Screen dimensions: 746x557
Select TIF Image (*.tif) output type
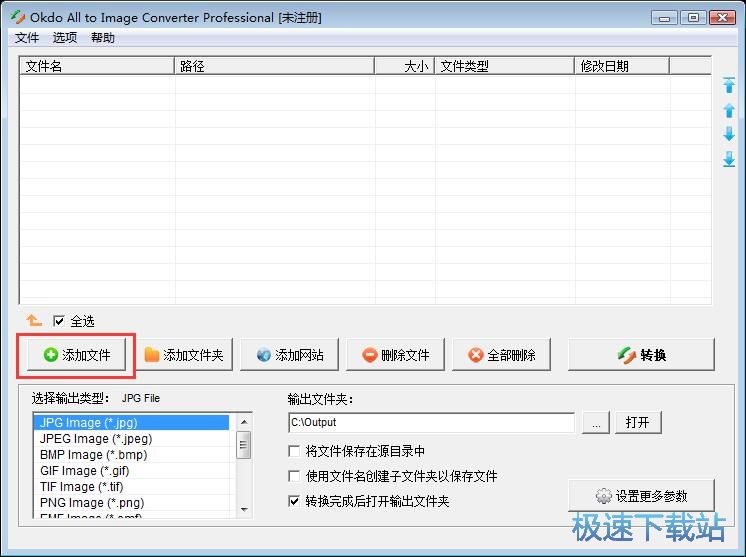pyautogui.click(x=131, y=487)
